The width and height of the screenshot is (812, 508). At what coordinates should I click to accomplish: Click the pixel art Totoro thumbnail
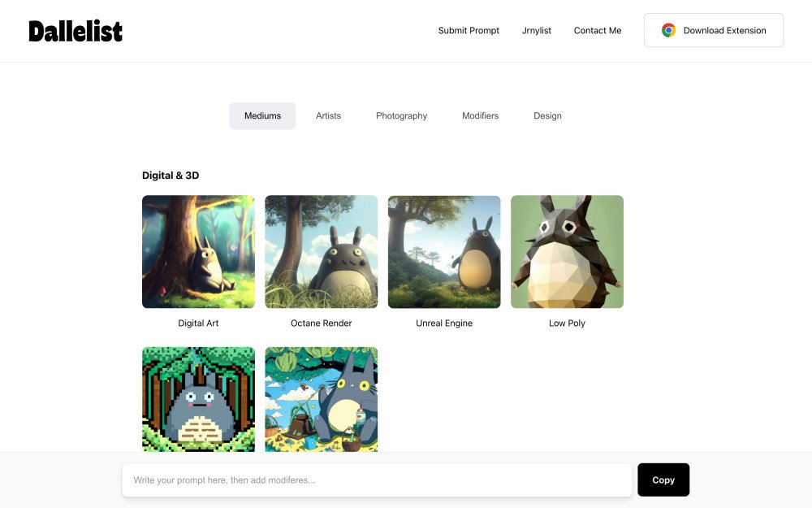(x=198, y=398)
